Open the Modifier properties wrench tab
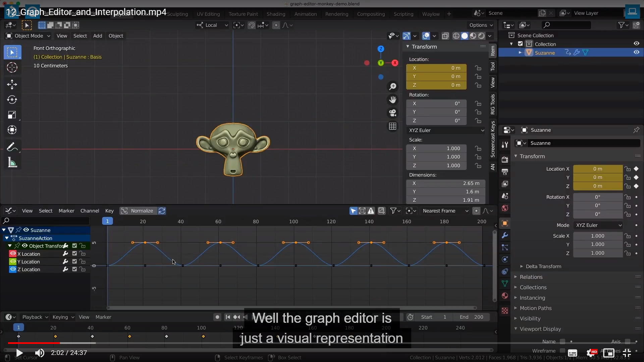This screenshot has width=644, height=362. (x=505, y=235)
